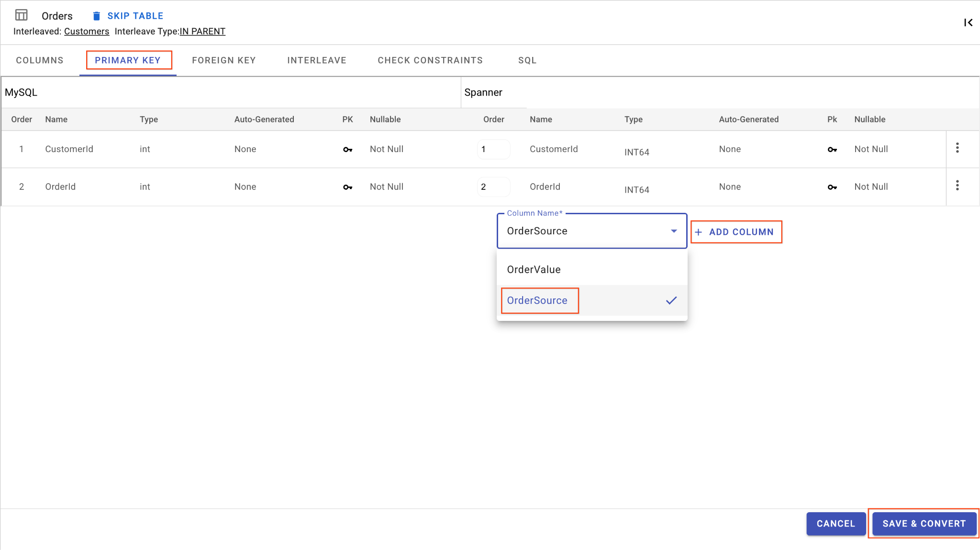
Task: Click Spanner key icon in CustomerId row
Action: point(832,149)
